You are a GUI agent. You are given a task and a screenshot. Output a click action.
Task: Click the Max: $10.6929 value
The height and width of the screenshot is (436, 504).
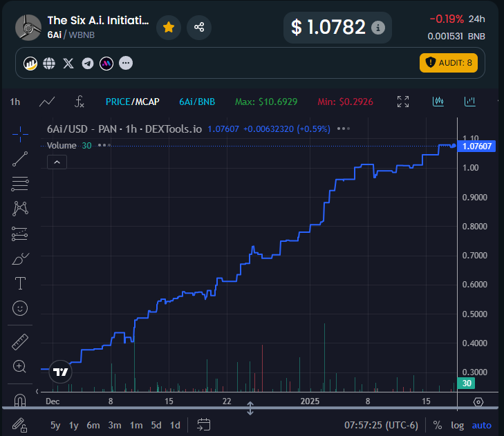coord(266,102)
